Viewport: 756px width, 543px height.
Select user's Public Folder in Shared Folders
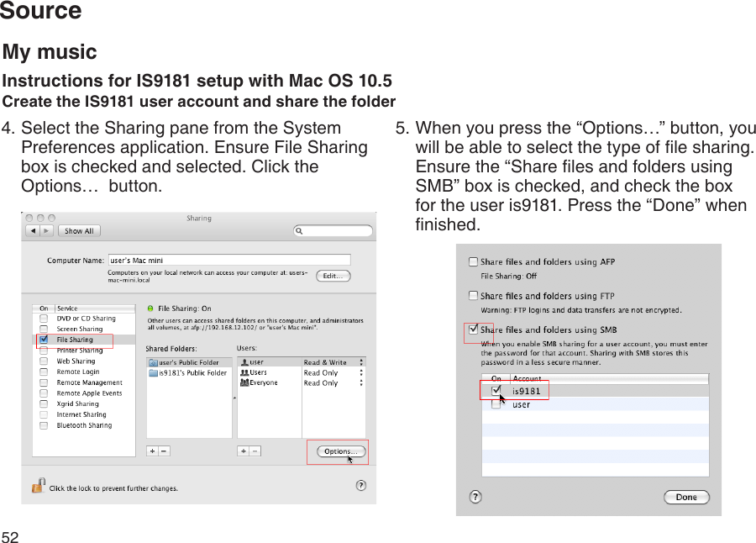(x=190, y=362)
